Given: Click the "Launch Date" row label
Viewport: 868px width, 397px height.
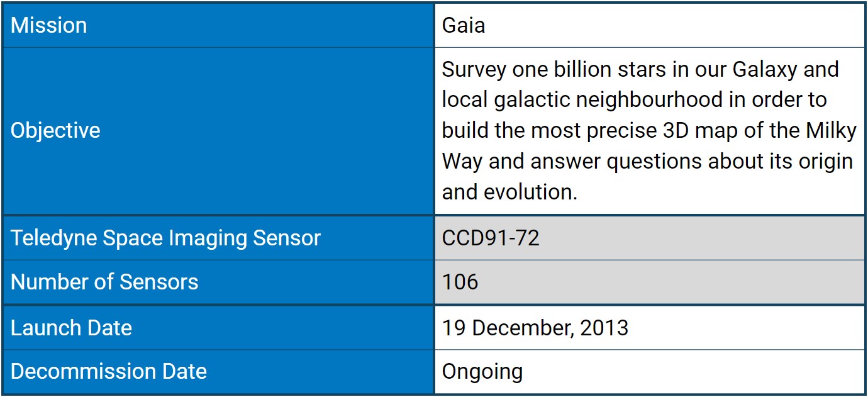Looking at the screenshot, I should (71, 328).
